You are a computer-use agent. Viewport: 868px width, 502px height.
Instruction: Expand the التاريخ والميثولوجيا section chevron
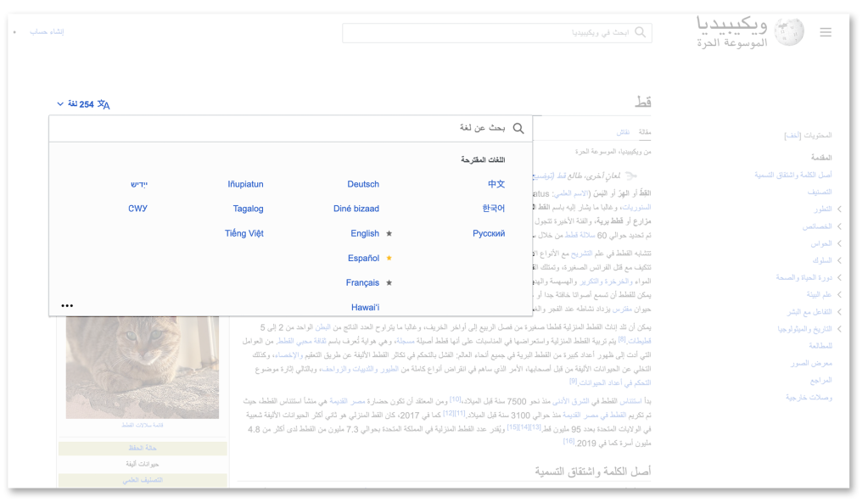tap(839, 329)
